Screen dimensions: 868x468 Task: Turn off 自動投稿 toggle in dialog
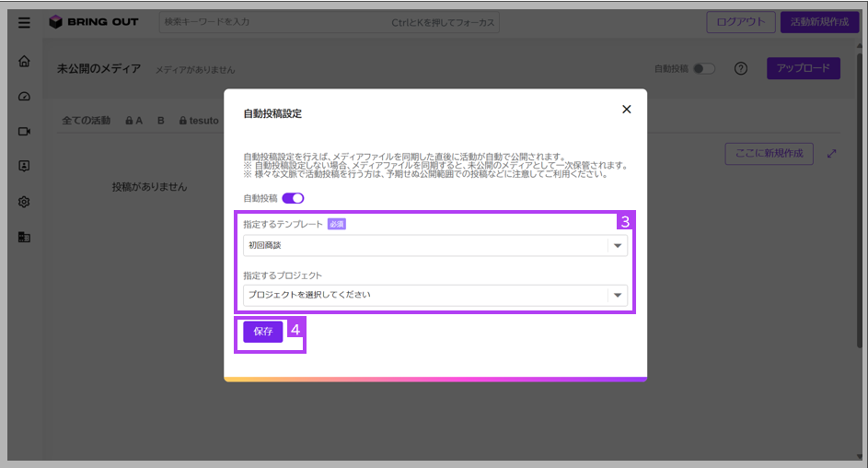(293, 198)
